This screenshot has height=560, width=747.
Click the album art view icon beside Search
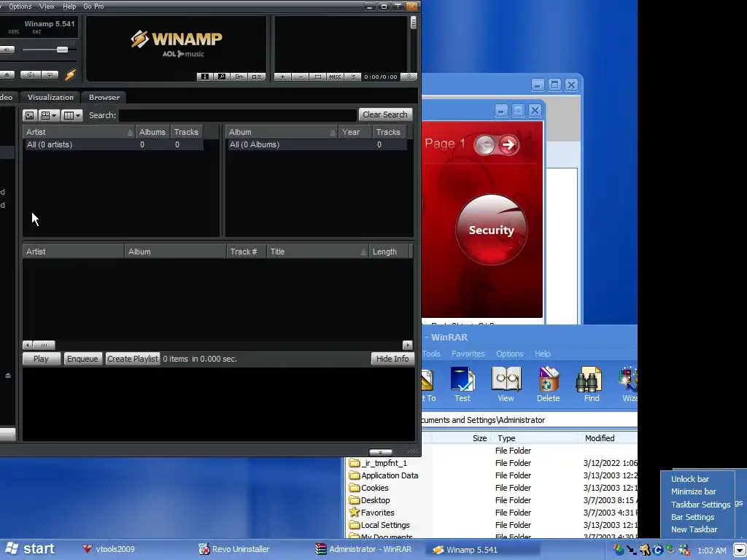tap(29, 115)
